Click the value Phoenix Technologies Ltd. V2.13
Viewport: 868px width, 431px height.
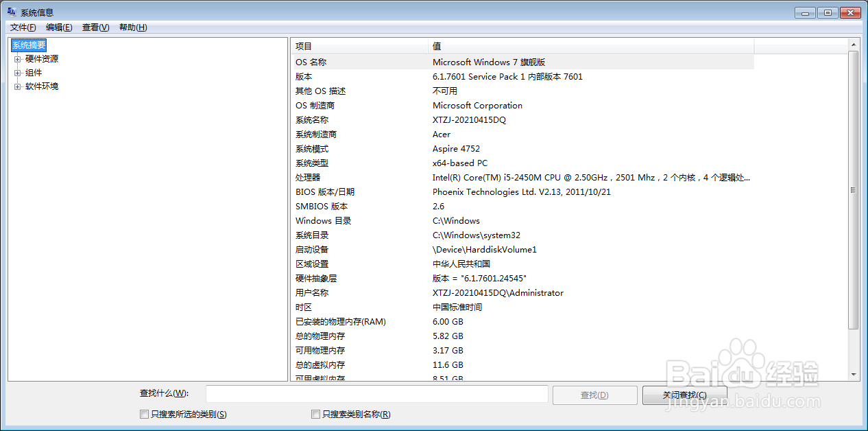pyautogui.click(x=522, y=192)
